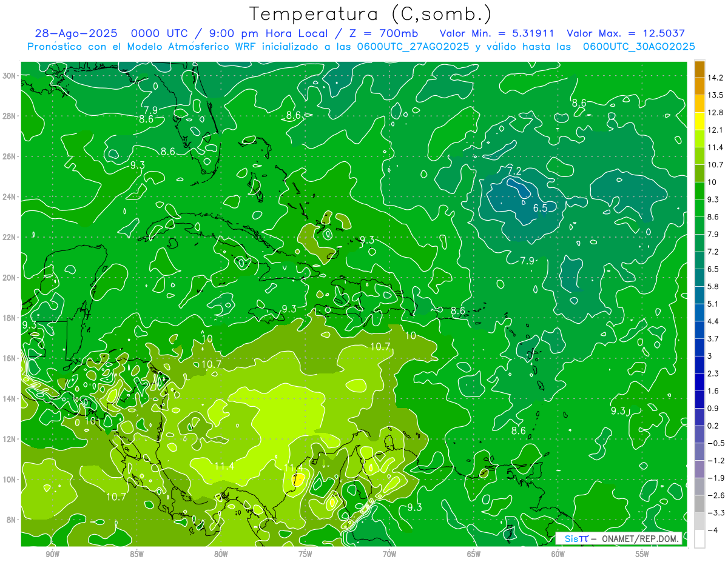Viewport: 728px width, 562px height.
Task: Click the longitude axis label '55W'
Action: (x=642, y=554)
